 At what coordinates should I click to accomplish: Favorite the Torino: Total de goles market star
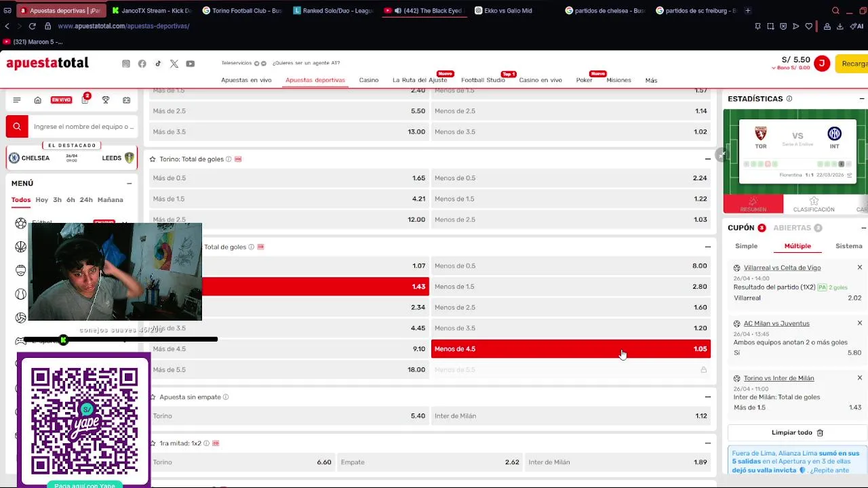[153, 159]
